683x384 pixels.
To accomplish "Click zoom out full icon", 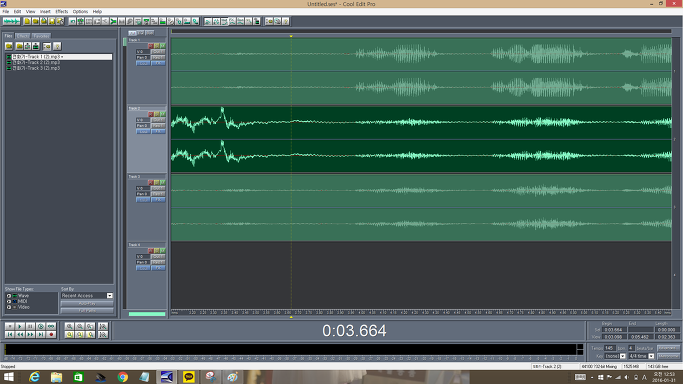I will point(90,326).
